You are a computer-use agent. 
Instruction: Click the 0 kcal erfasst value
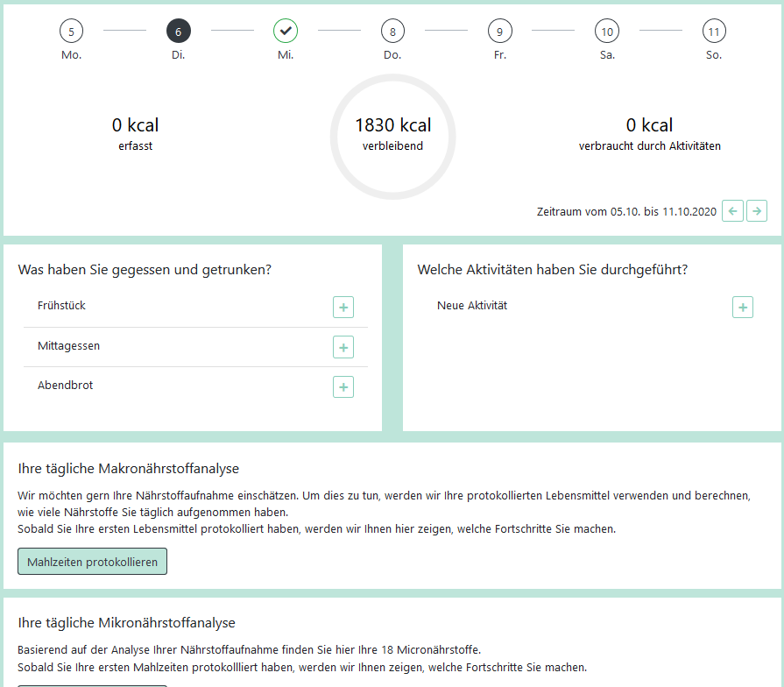[x=136, y=133]
